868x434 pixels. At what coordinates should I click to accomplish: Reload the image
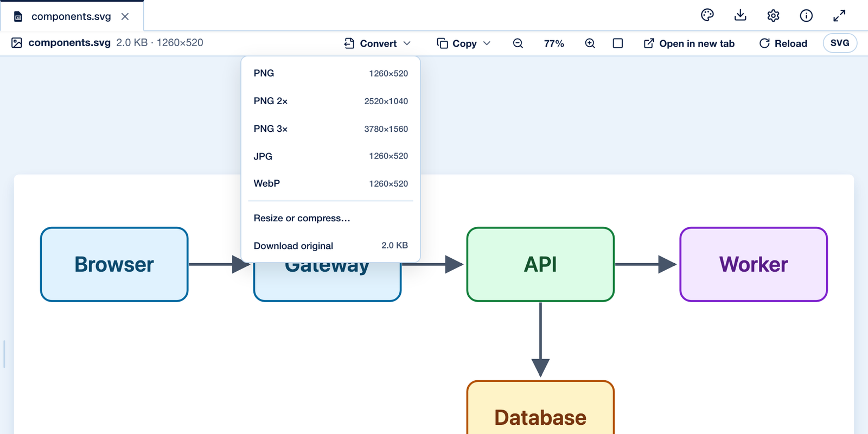(783, 43)
